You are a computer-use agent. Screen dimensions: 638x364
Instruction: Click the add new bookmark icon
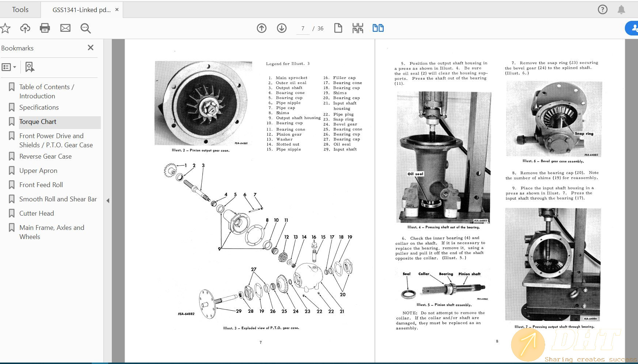[30, 67]
